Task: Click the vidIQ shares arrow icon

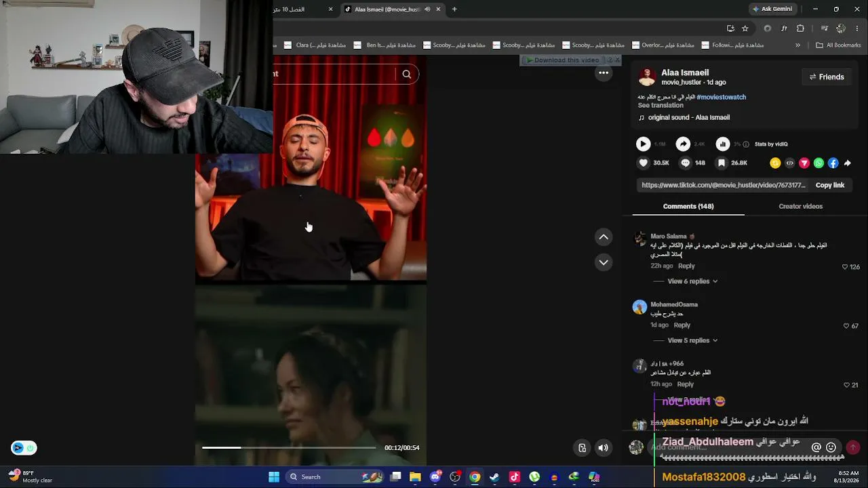Action: 683,144
